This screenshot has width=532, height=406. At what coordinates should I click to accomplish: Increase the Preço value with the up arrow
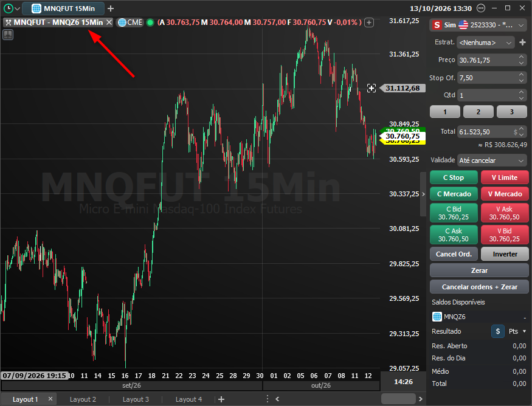tap(522, 57)
